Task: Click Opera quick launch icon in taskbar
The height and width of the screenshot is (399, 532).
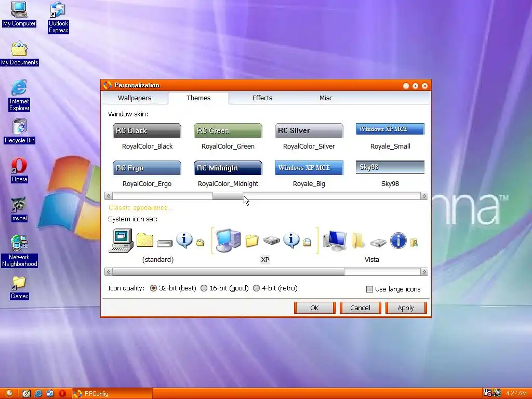Action: tap(62, 393)
